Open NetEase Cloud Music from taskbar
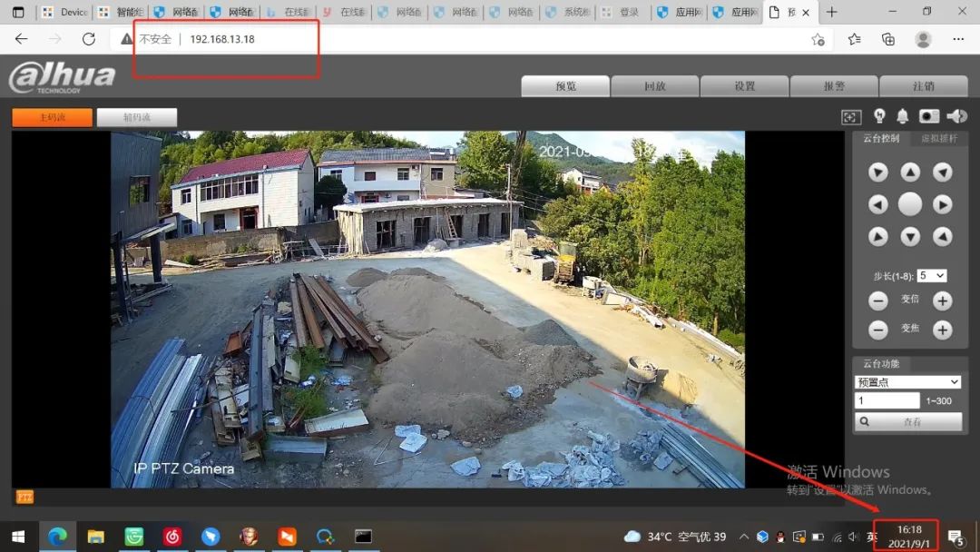This screenshot has width=980, height=552. click(171, 537)
